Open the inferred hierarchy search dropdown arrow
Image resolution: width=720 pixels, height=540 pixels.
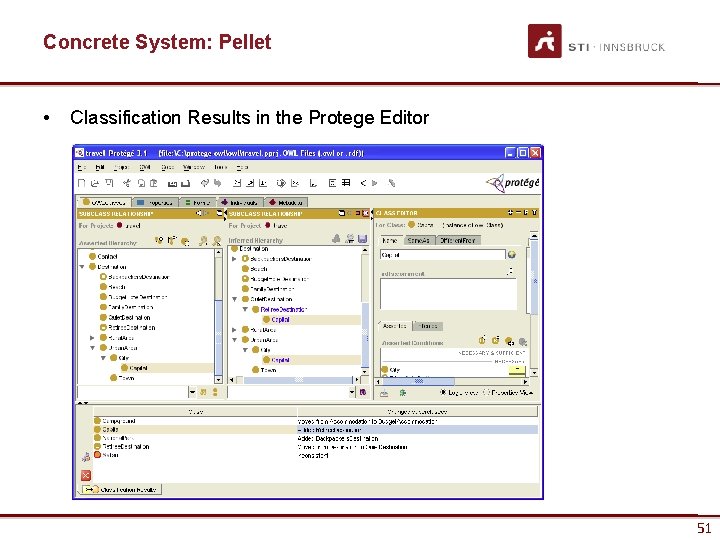[x=352, y=392]
